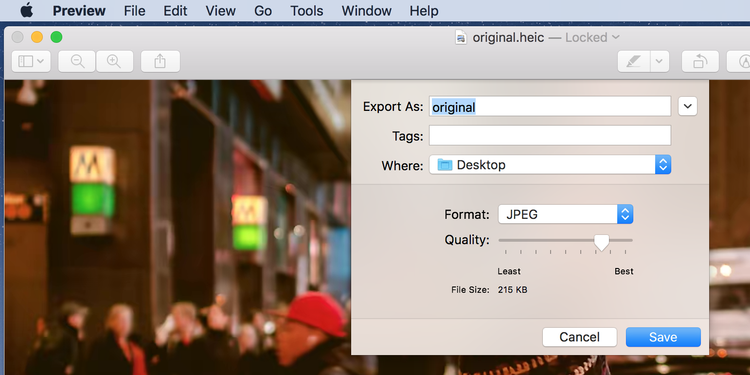Open the Apple menu

tap(27, 11)
